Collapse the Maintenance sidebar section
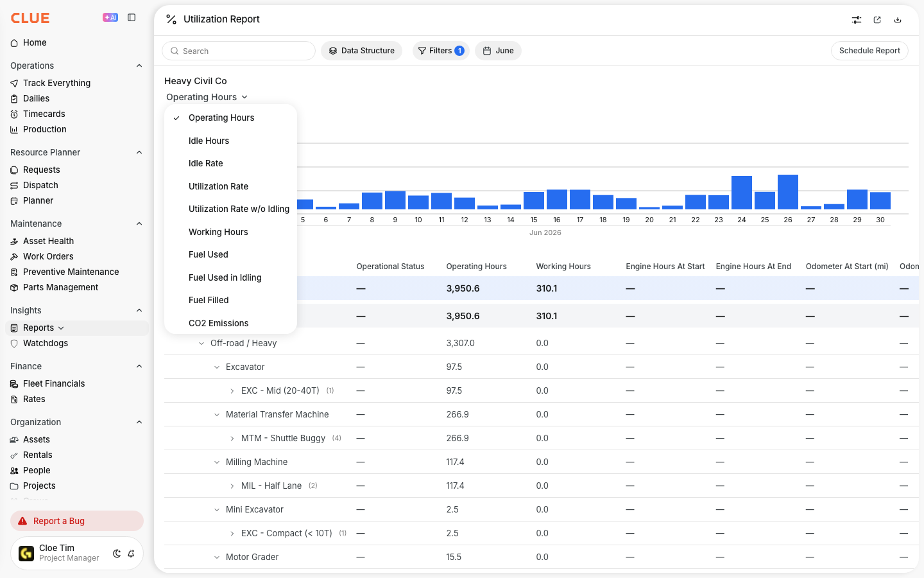The image size is (924, 578). coord(139,223)
